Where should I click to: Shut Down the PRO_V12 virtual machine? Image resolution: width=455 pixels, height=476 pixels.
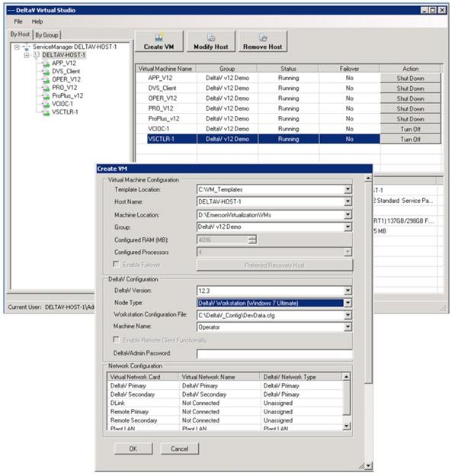tap(410, 109)
